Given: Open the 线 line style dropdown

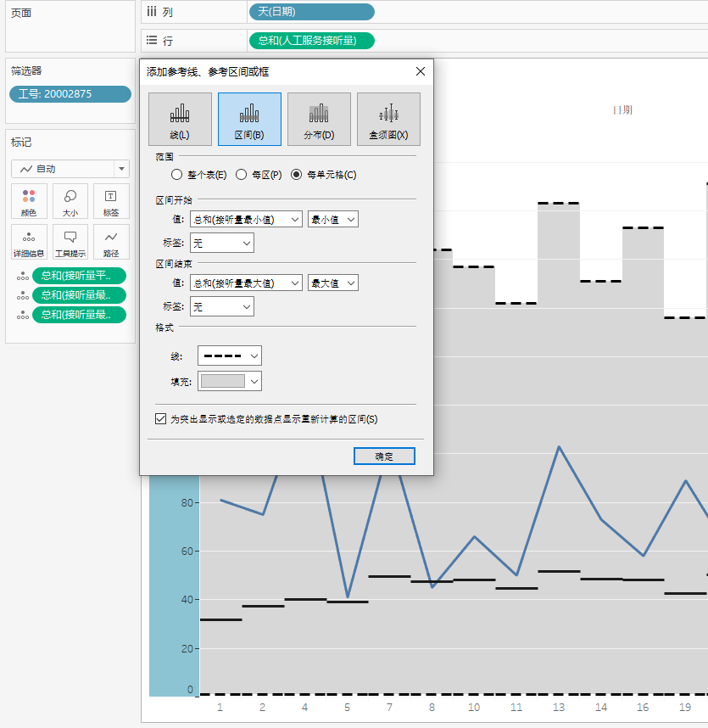Looking at the screenshot, I should [230, 356].
